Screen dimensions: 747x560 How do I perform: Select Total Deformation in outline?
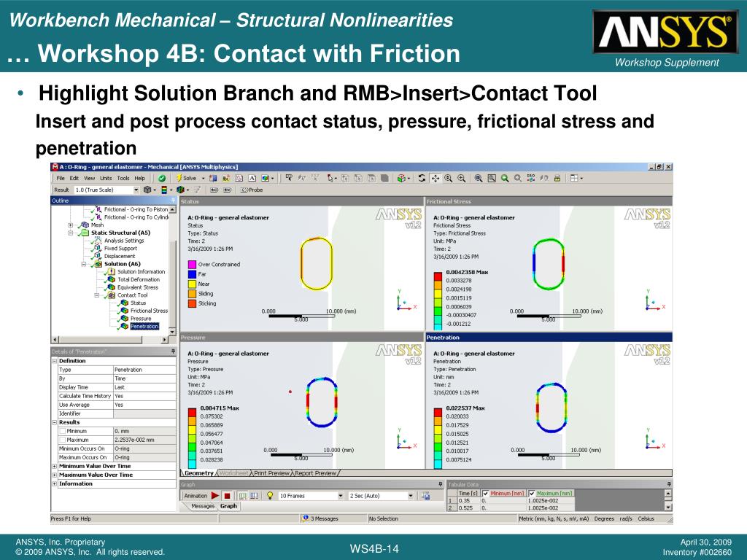[x=138, y=279]
